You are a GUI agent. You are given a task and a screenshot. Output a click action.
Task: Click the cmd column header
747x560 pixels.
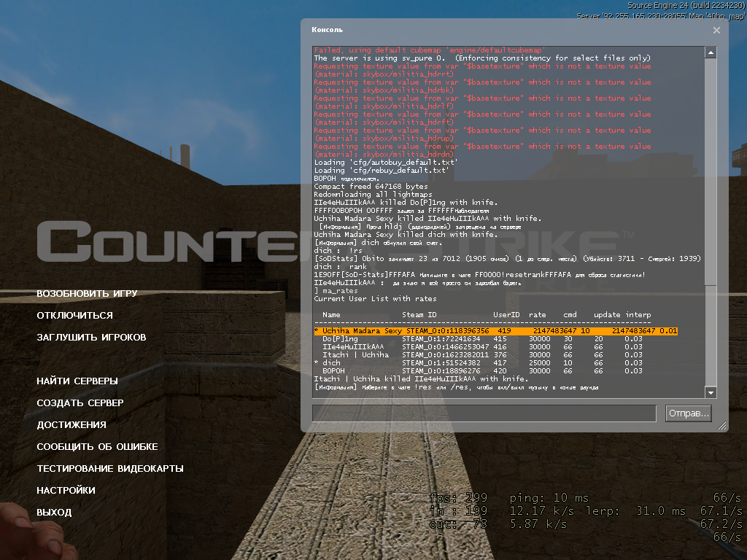(x=570, y=315)
